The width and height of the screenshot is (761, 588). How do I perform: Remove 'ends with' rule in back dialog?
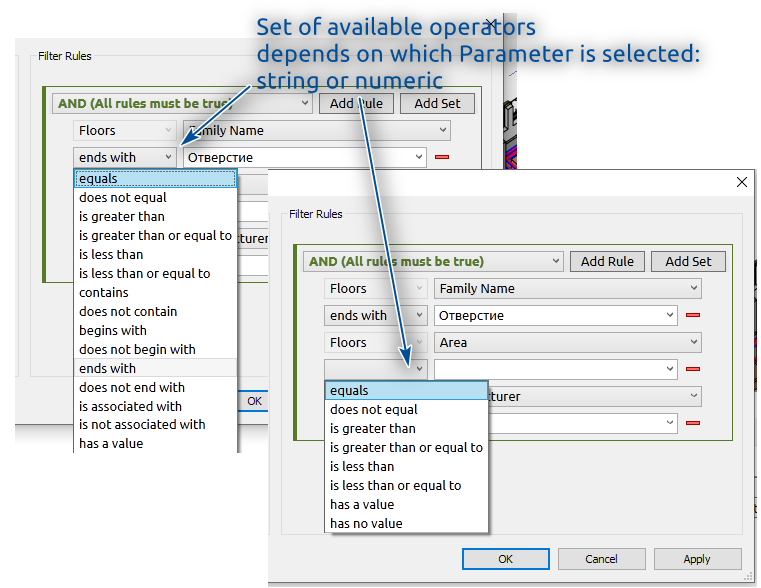(x=442, y=157)
